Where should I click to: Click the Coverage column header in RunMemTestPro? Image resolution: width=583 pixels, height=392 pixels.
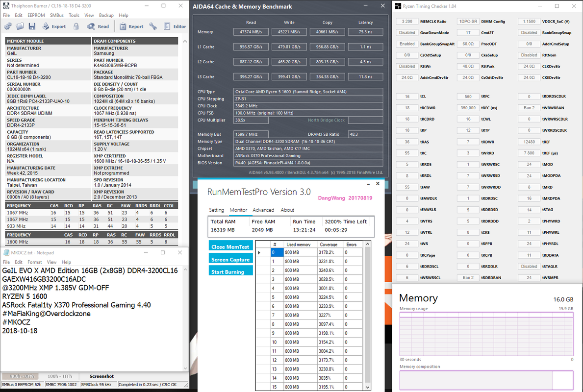click(330, 245)
